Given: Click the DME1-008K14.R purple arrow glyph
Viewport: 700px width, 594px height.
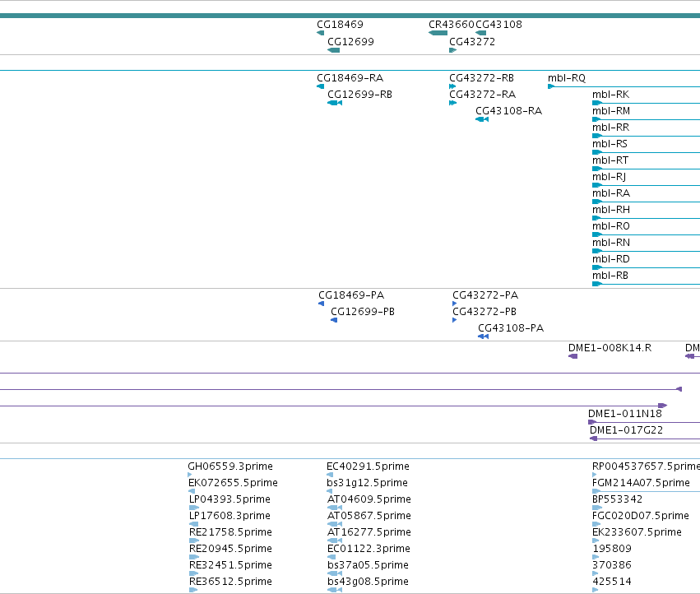Looking at the screenshot, I should (573, 356).
